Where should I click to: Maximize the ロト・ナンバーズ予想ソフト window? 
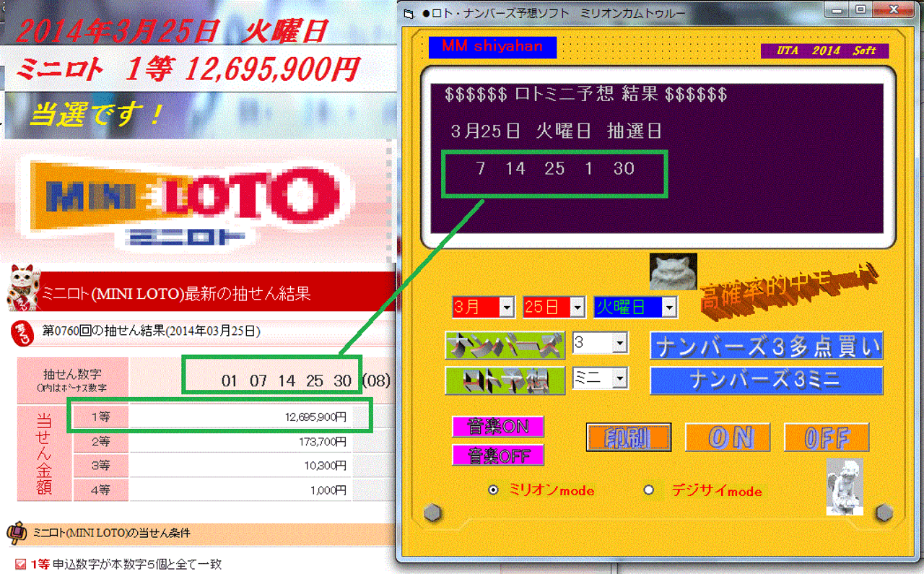point(860,9)
